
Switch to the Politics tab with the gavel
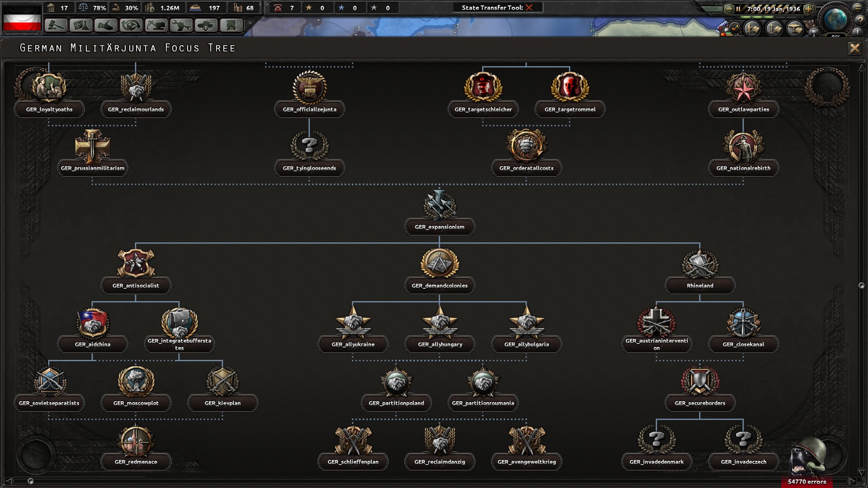55,25
